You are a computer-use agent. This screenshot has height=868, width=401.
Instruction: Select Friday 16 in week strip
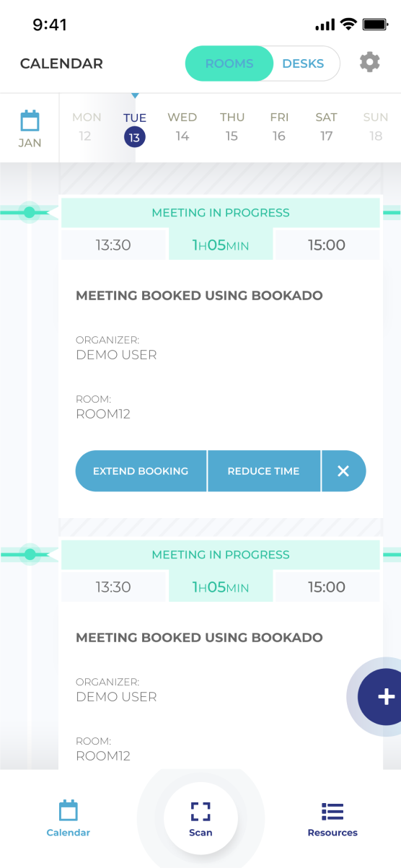click(279, 126)
